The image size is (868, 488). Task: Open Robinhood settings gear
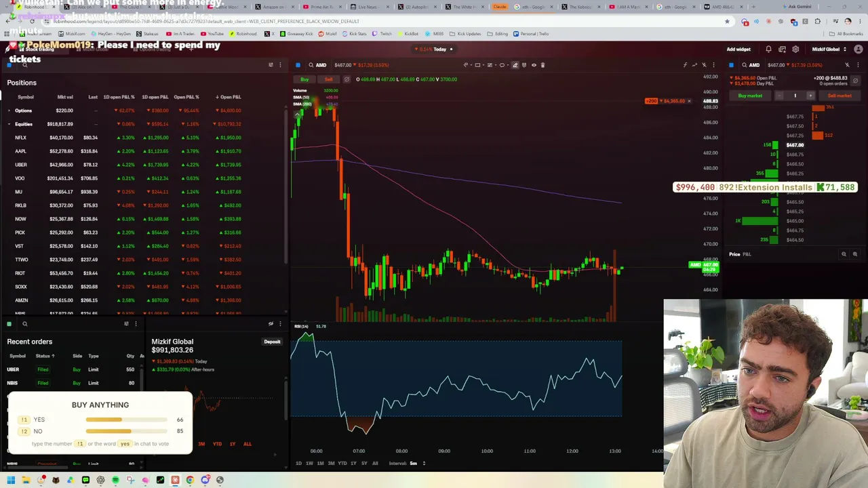click(x=795, y=49)
